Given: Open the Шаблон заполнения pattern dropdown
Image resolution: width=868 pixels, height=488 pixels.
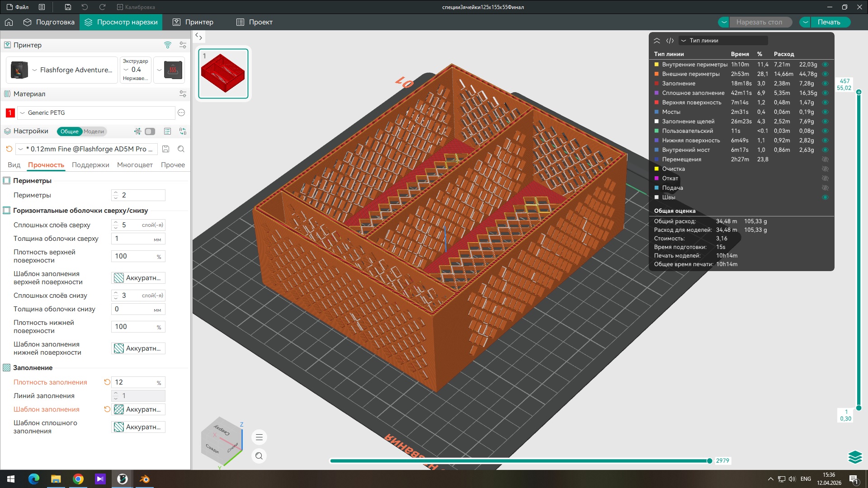Looking at the screenshot, I should coord(138,409).
